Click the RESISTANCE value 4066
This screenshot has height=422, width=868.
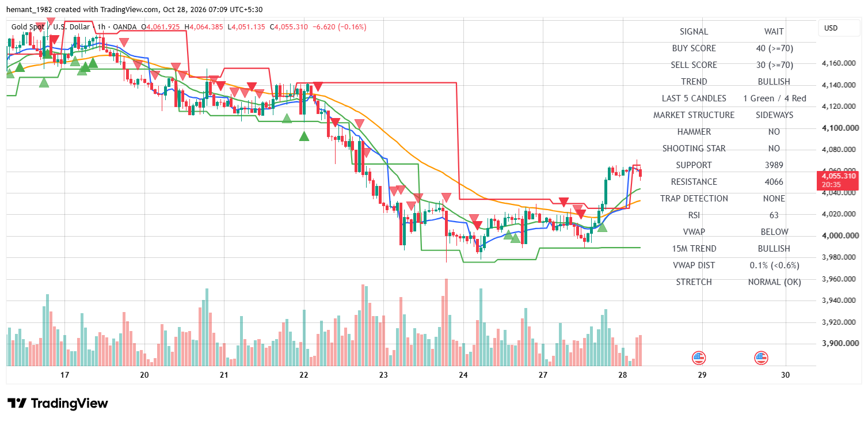pos(774,182)
